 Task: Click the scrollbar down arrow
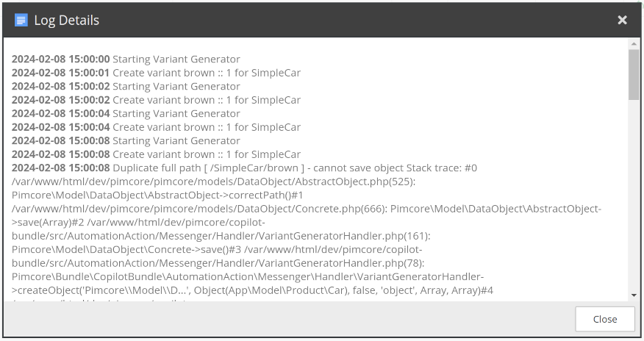(634, 295)
